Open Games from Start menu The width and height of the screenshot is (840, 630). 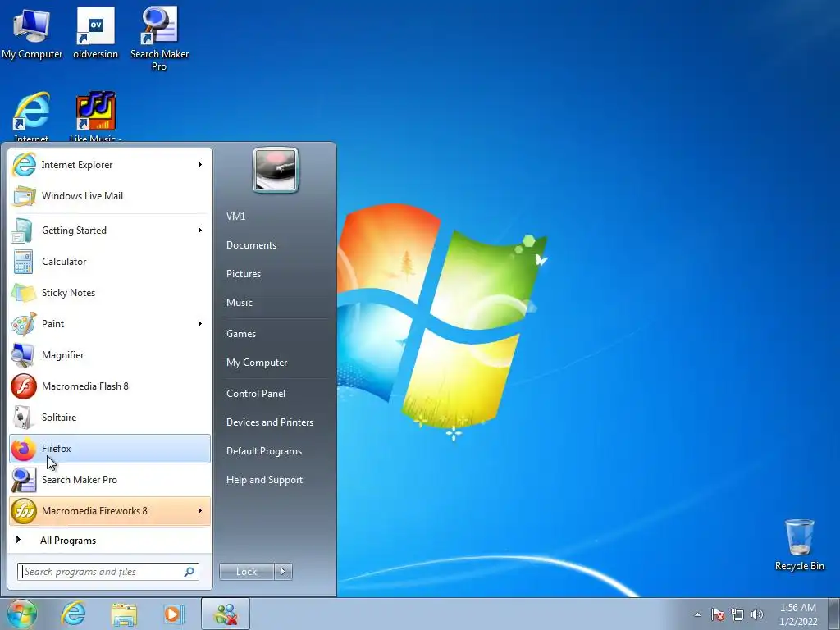241,334
